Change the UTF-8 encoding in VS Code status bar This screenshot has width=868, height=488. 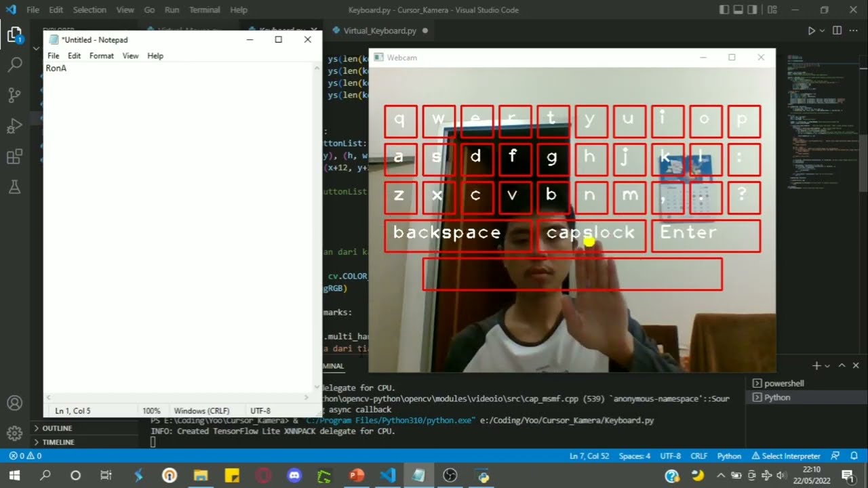[671, 456]
